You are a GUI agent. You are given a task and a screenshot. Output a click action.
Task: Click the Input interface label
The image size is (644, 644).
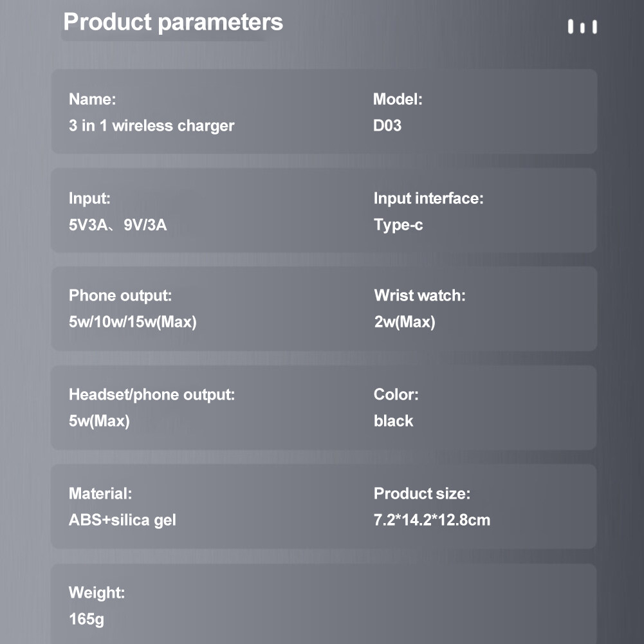click(428, 199)
